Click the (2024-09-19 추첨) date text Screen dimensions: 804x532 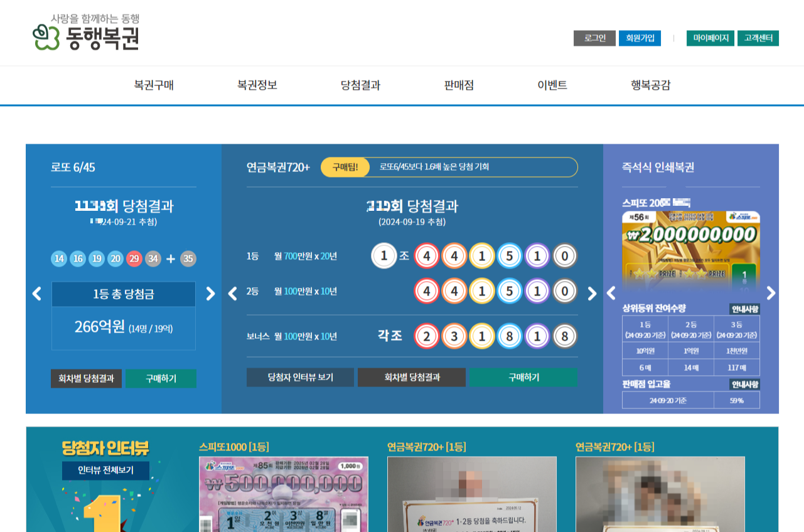(412, 222)
